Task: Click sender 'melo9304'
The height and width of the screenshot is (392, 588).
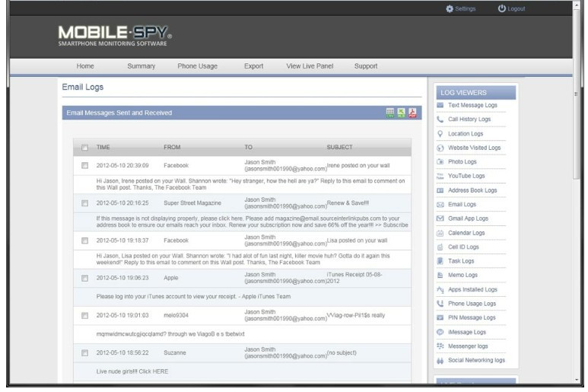Action: tap(176, 315)
